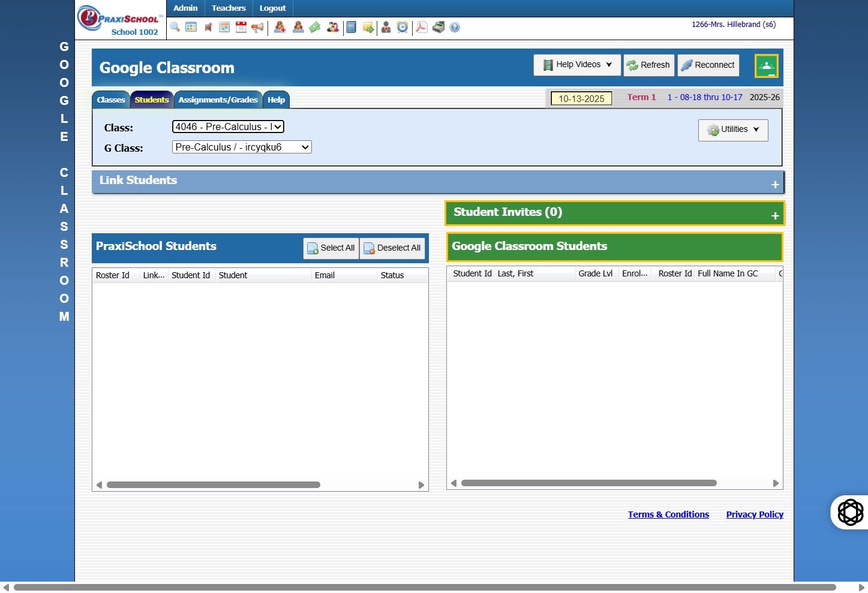The width and height of the screenshot is (868, 593).
Task: Click the green Google Classroom logo icon
Action: click(766, 66)
